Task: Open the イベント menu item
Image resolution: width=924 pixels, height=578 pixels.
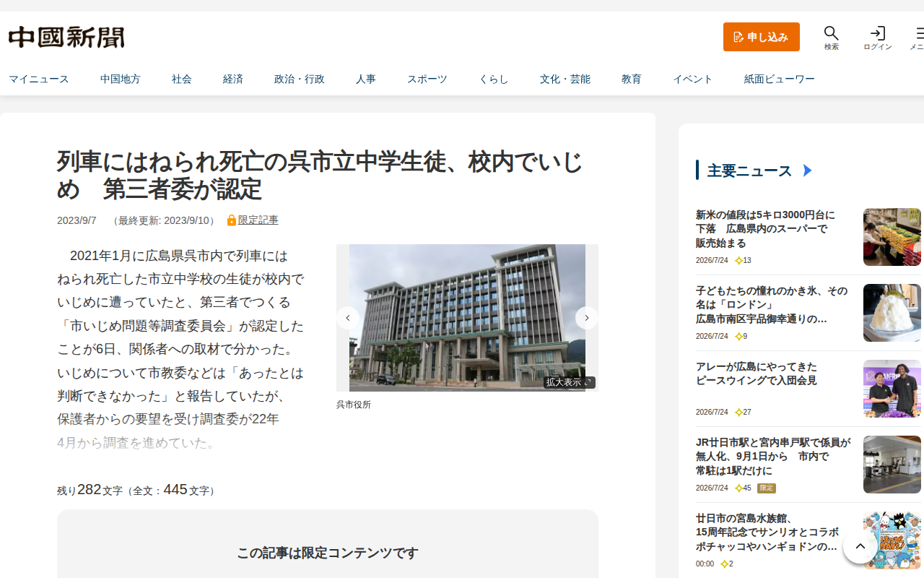Action: 693,79
